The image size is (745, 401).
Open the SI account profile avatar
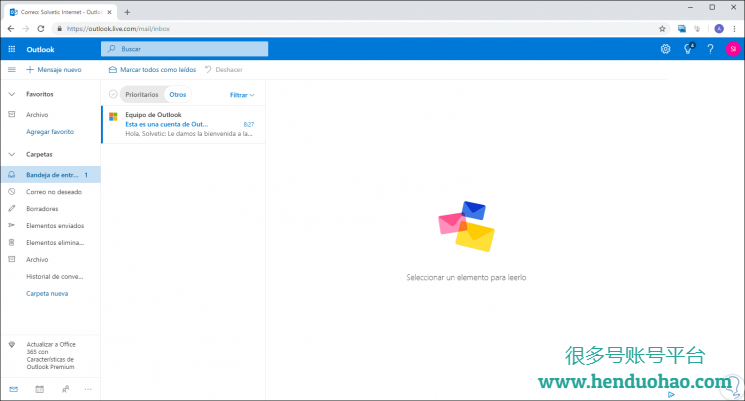[x=733, y=49]
